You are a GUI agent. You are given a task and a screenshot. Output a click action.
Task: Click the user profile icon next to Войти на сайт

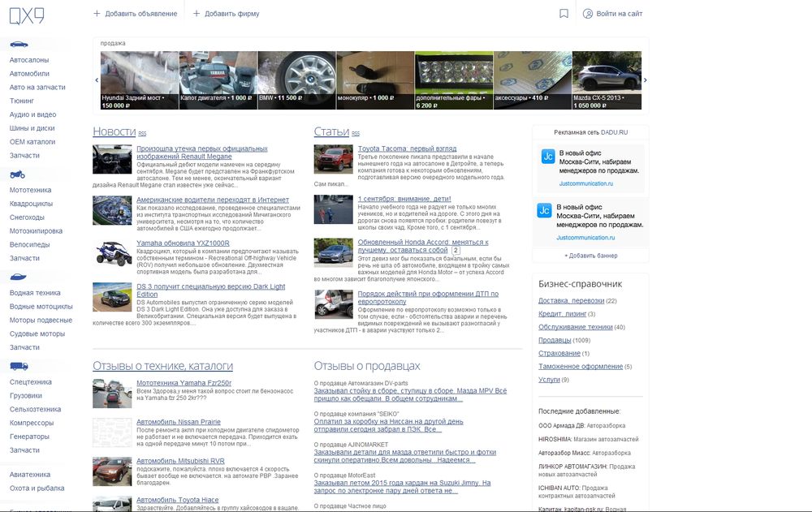(x=588, y=14)
